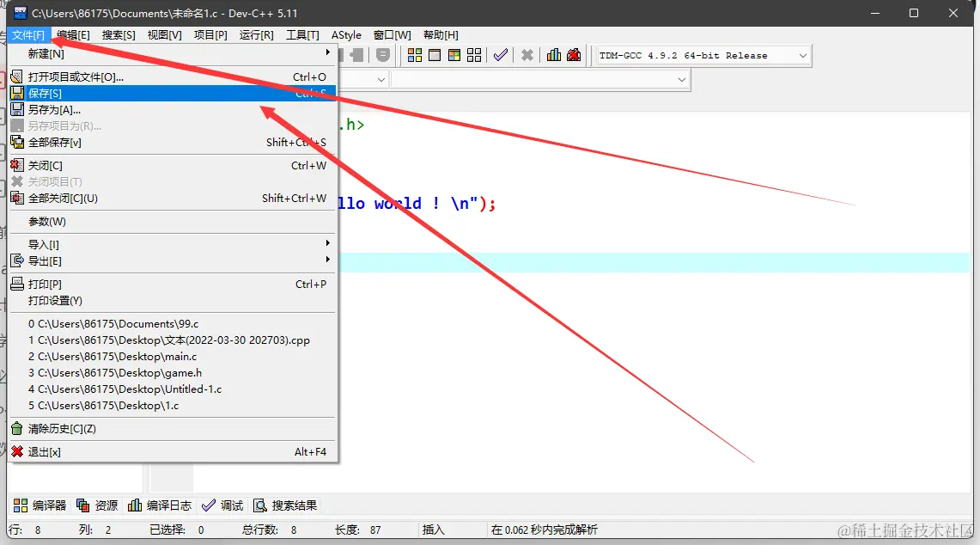The height and width of the screenshot is (545, 980).
Task: Choose 清除历史[C](Z) menu entry
Action: coord(172,429)
